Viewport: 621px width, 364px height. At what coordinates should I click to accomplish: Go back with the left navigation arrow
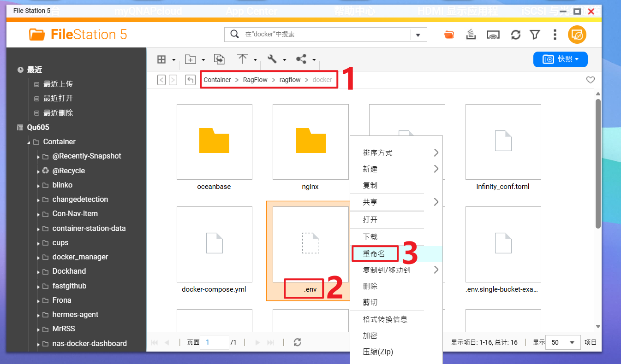tap(161, 80)
